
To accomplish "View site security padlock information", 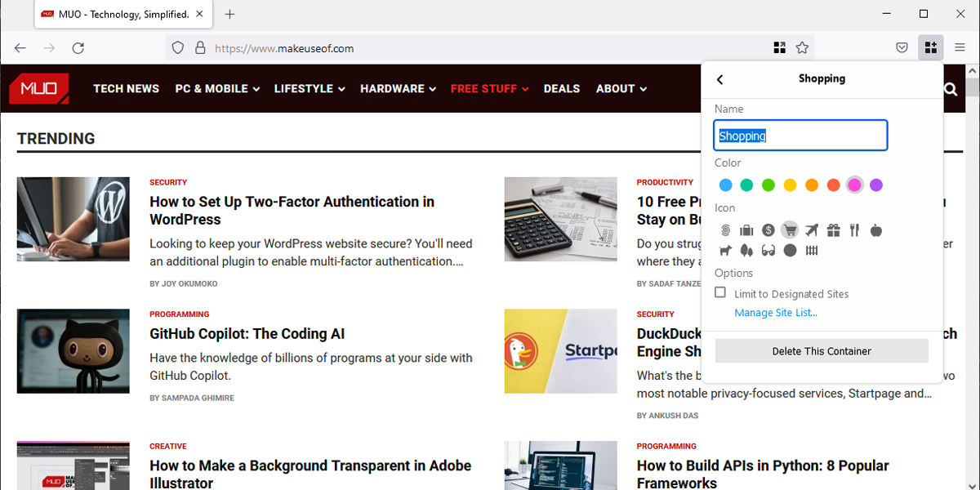I will 200,48.
